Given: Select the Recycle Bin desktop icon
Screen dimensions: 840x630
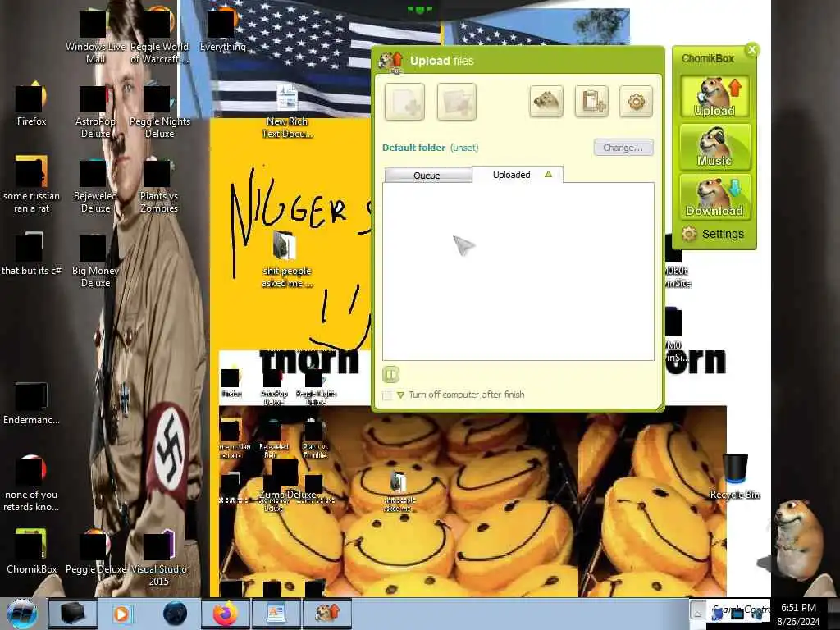Looking at the screenshot, I should coord(735,477).
